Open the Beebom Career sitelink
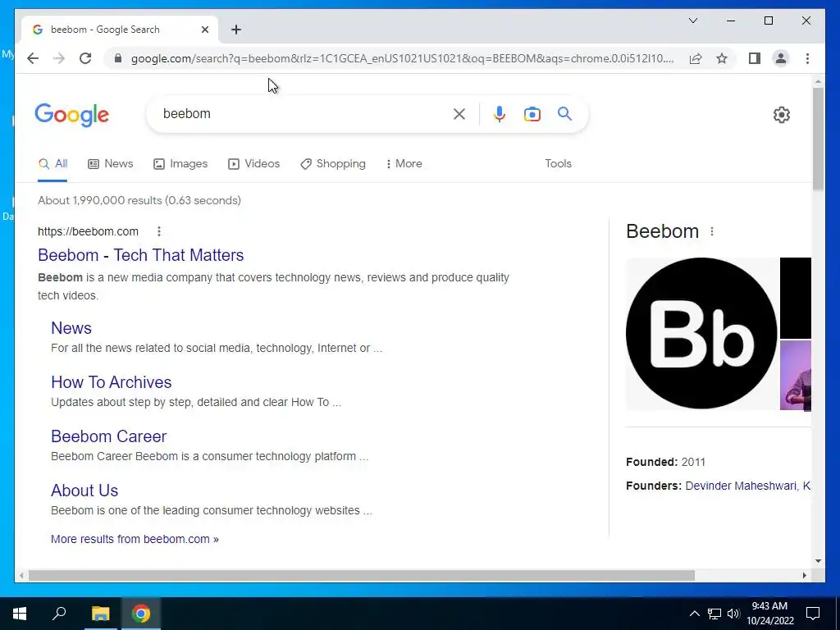 tap(109, 436)
